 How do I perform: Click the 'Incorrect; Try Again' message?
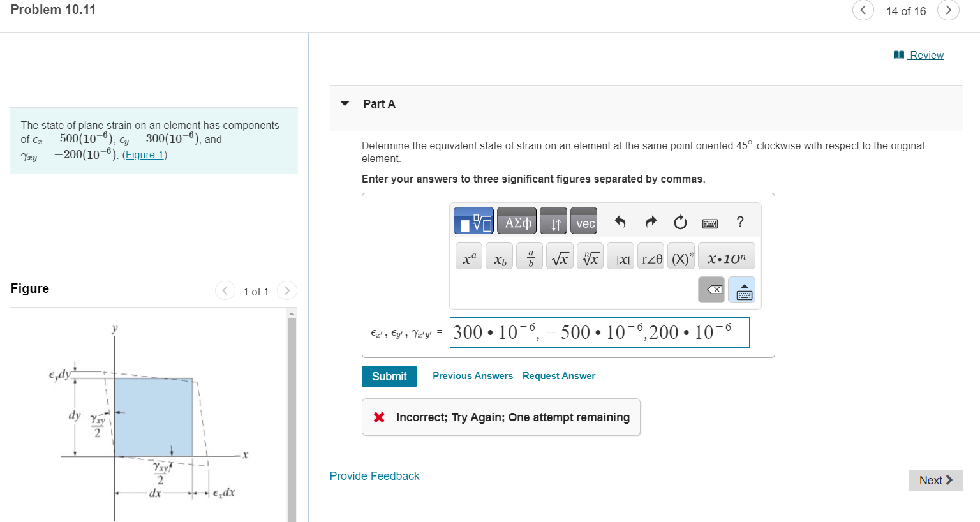pyautogui.click(x=501, y=417)
